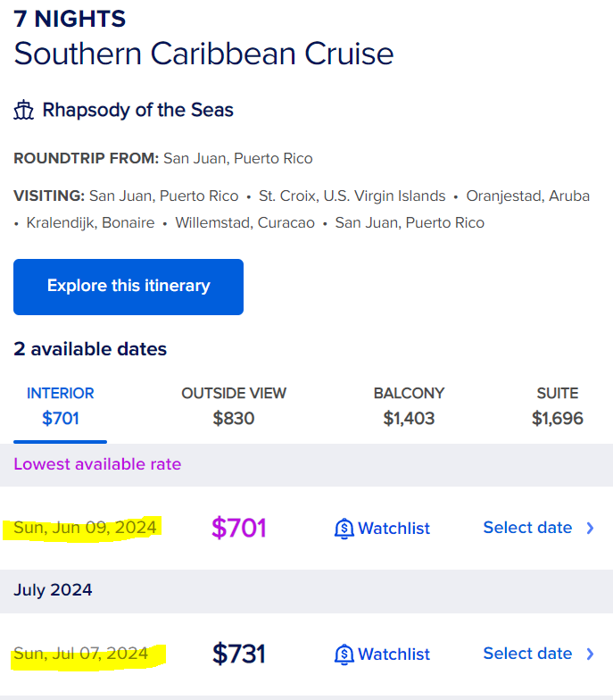Click the chevron arrow for Jun 09 date
The height and width of the screenshot is (700, 613).
[591, 529]
